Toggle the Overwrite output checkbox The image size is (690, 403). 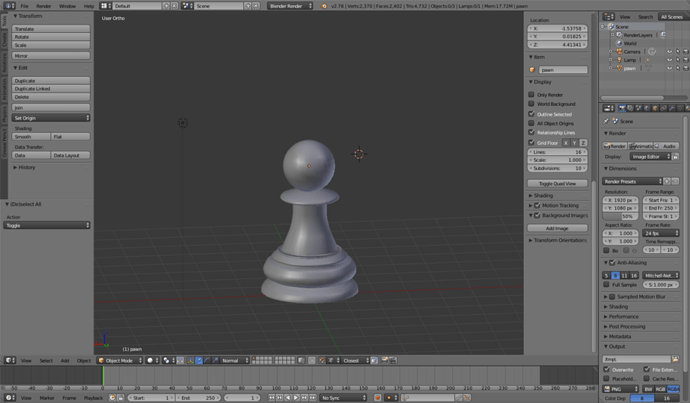(x=607, y=369)
